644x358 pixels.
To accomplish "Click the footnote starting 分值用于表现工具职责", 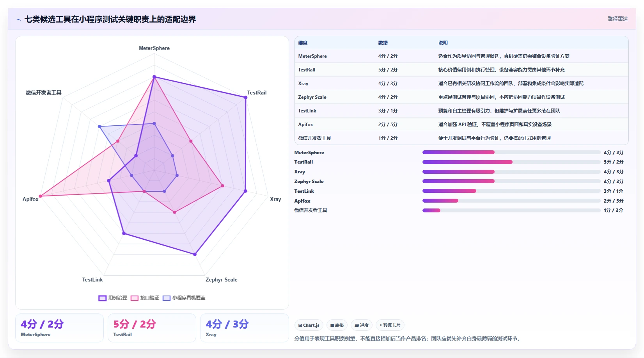I will (x=407, y=339).
